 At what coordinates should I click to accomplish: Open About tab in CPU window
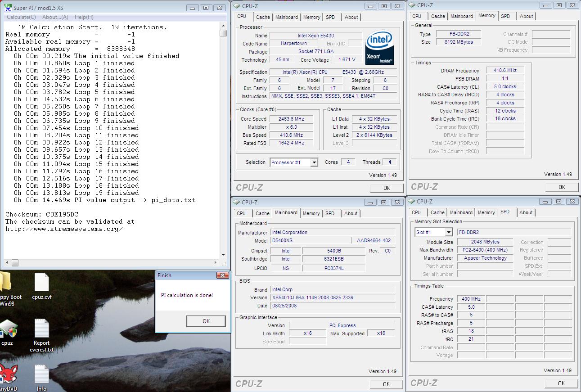351,17
